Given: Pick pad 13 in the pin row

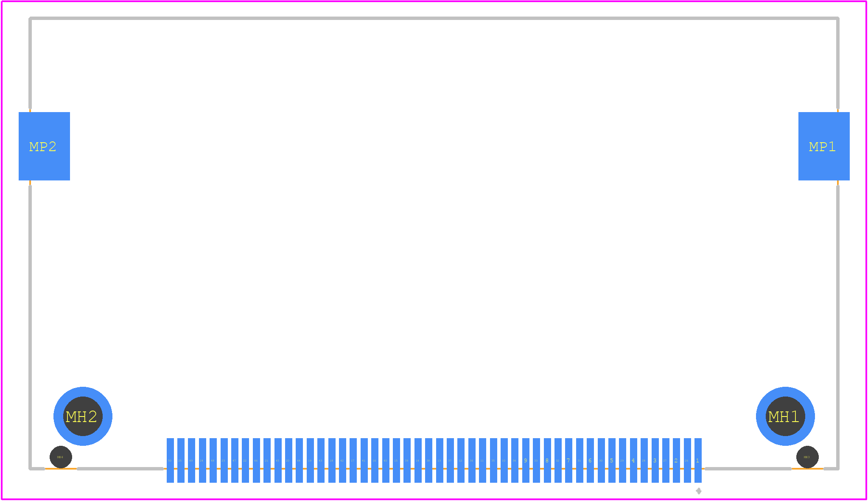Looking at the screenshot, I should click(x=440, y=460).
